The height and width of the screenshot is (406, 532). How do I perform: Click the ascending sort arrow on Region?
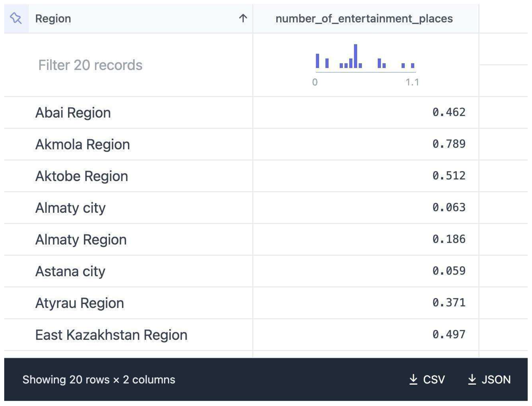243,18
